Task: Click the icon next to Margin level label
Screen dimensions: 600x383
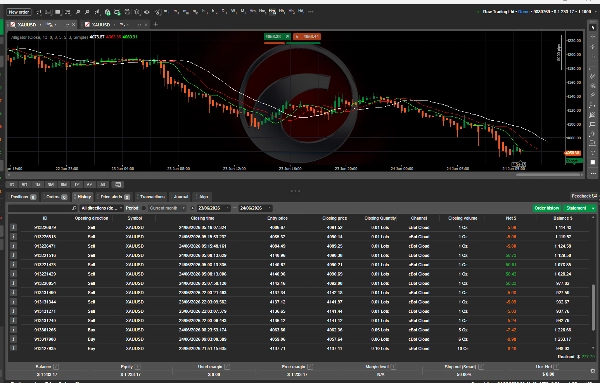Action: (x=393, y=367)
